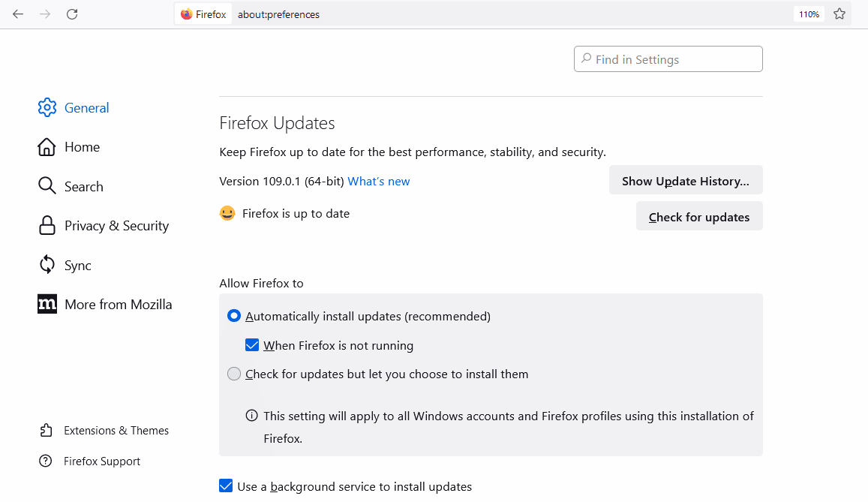The width and height of the screenshot is (868, 502).
Task: Select 'Automatically install updates (recommended)'
Action: (x=233, y=315)
